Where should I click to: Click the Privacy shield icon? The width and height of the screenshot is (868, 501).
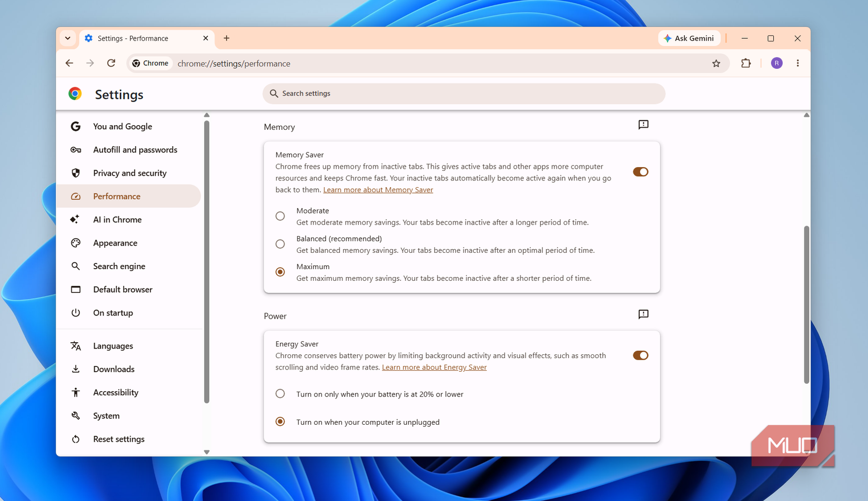click(x=76, y=173)
